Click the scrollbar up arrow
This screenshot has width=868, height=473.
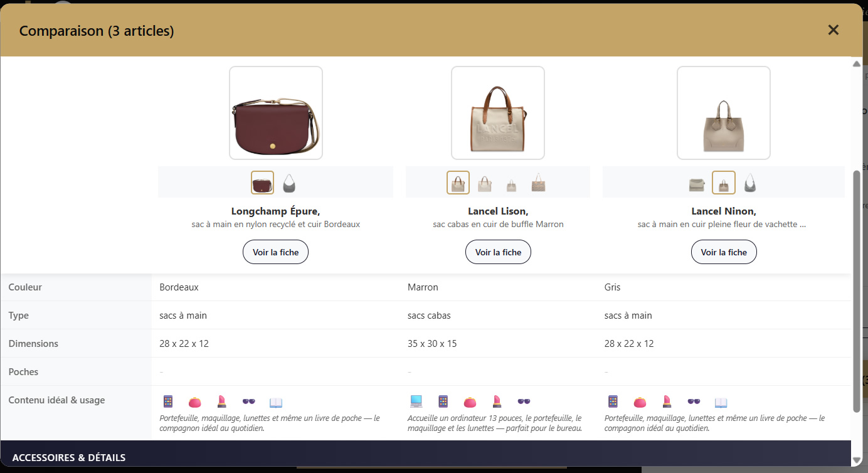[x=856, y=63]
